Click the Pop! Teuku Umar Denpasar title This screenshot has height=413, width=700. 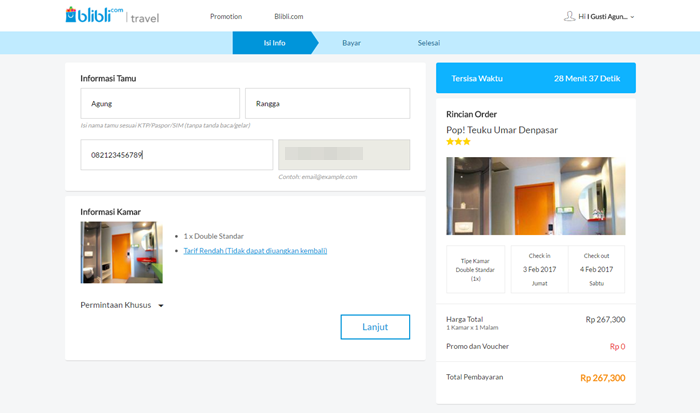coord(515,130)
